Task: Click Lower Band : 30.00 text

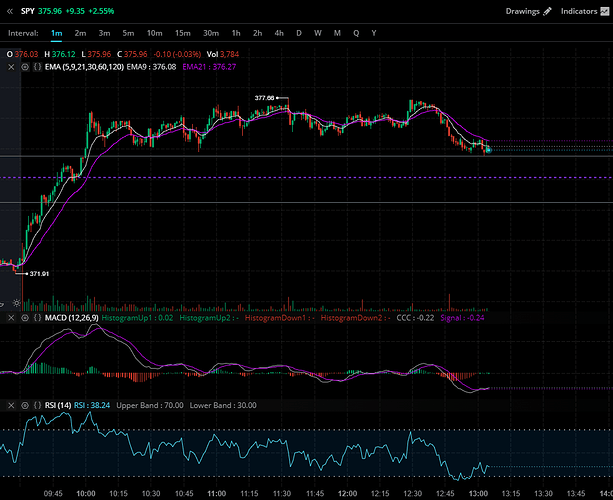Action: pos(223,405)
